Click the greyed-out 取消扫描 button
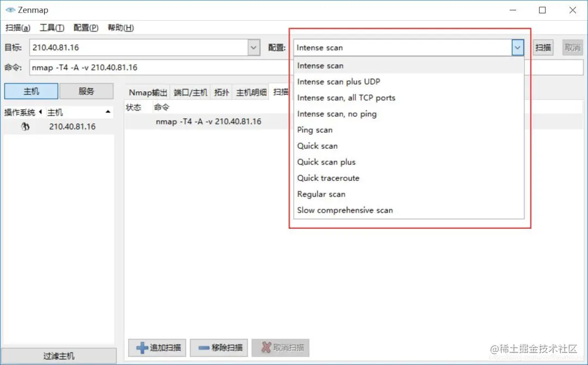Viewport: 588px width, 365px height. [x=280, y=348]
